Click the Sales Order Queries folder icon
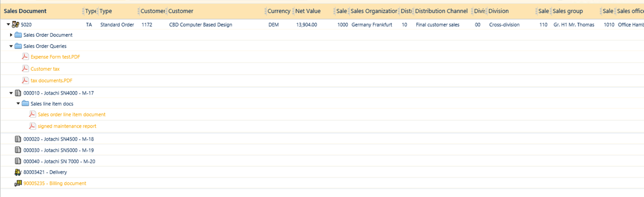 pyautogui.click(x=18, y=46)
